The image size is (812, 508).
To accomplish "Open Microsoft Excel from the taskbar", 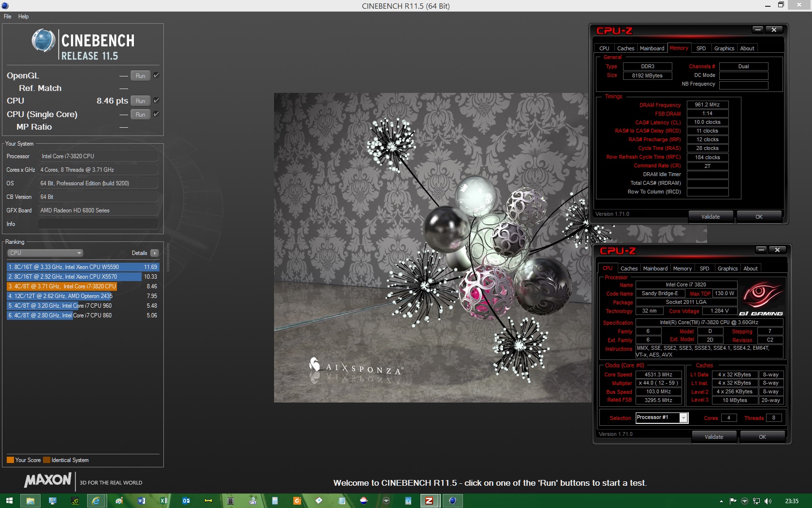I will (x=164, y=501).
